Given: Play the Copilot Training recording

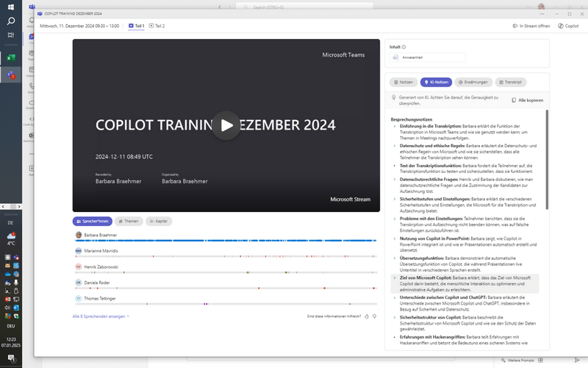Looking at the screenshot, I should tap(227, 125).
